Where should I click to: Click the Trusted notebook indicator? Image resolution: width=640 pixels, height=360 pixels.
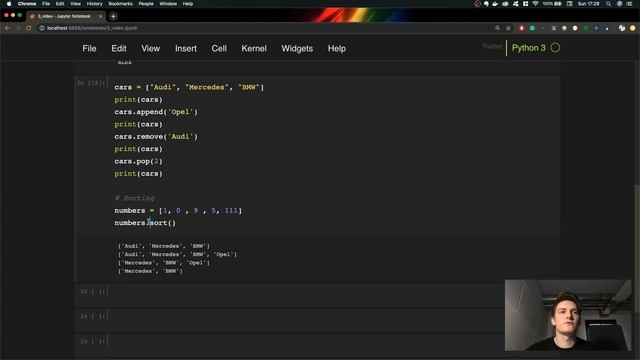[492, 47]
